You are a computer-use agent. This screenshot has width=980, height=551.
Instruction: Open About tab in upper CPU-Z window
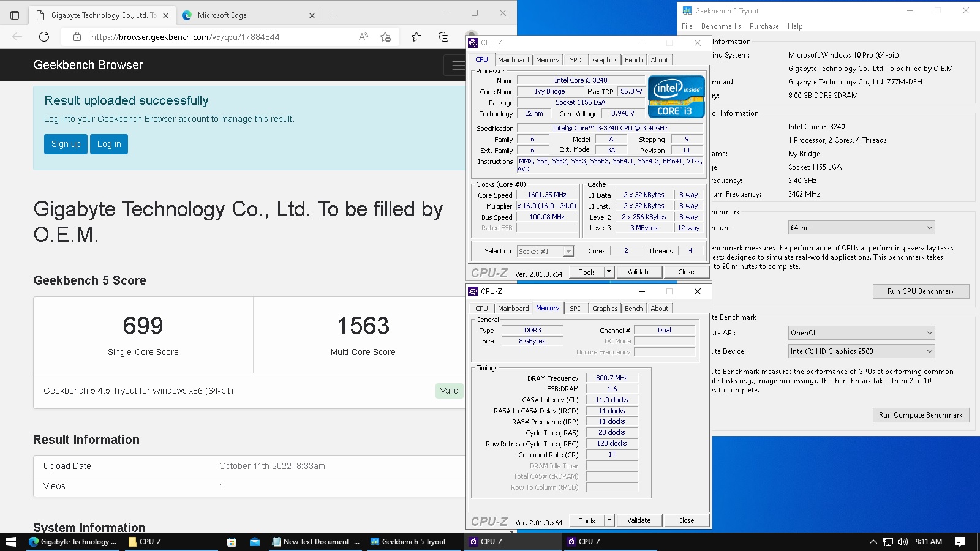pyautogui.click(x=660, y=60)
